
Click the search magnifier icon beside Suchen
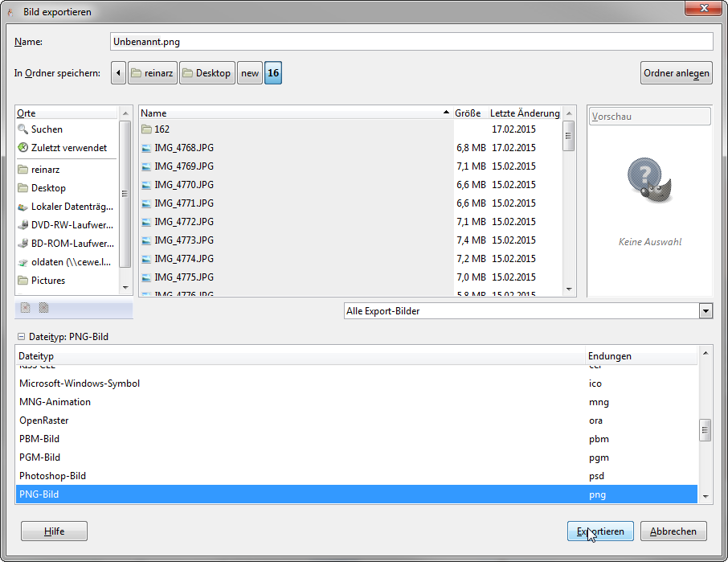[22, 129]
